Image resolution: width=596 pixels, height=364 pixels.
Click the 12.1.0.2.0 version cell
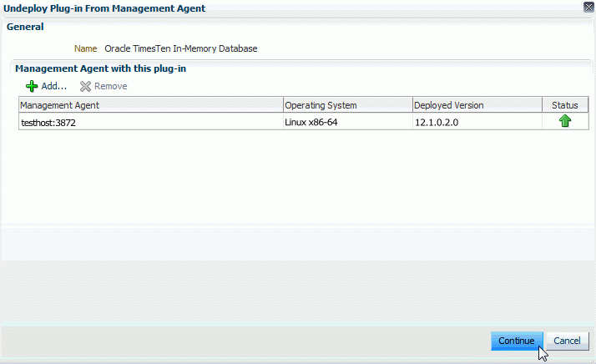click(477, 122)
